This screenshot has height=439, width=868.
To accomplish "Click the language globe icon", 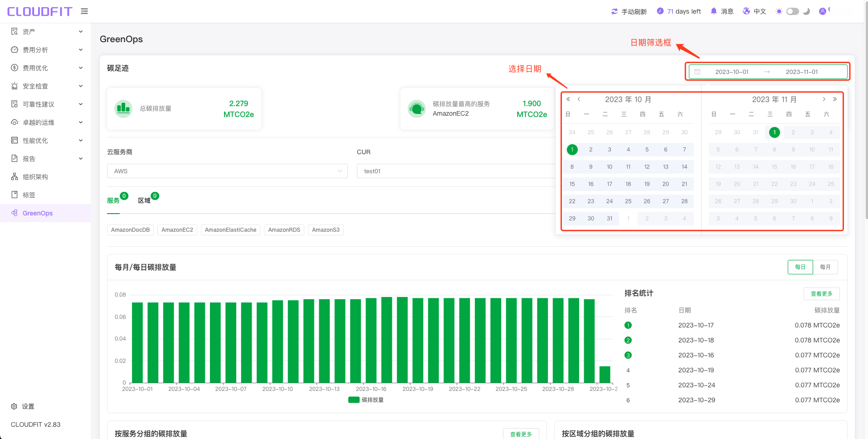I will [x=746, y=11].
